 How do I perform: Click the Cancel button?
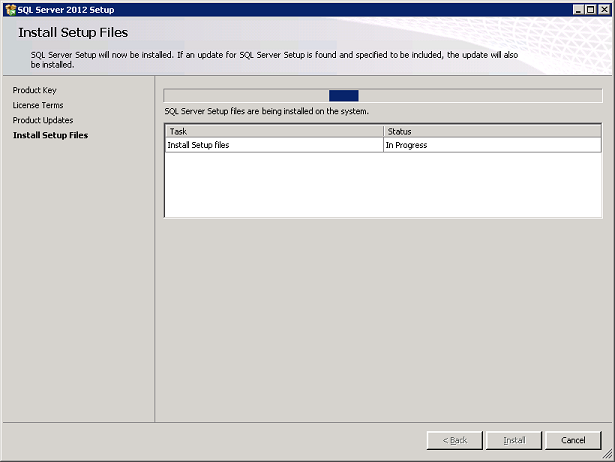(x=573, y=440)
